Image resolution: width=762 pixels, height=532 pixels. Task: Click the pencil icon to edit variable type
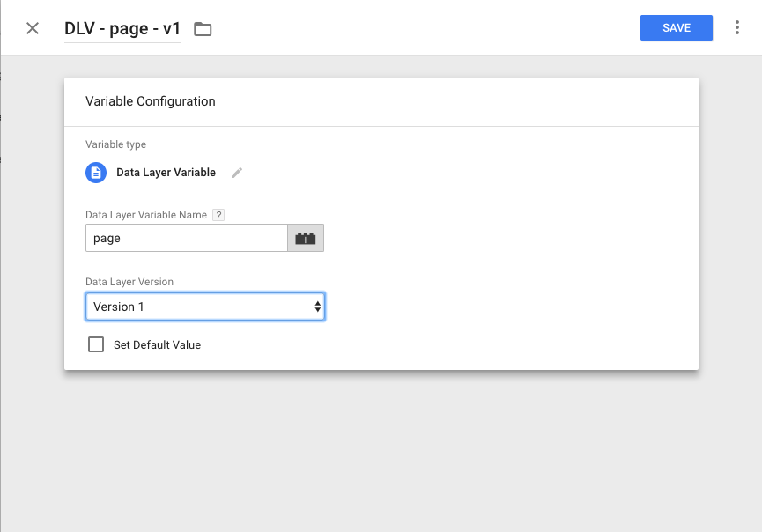tap(236, 173)
